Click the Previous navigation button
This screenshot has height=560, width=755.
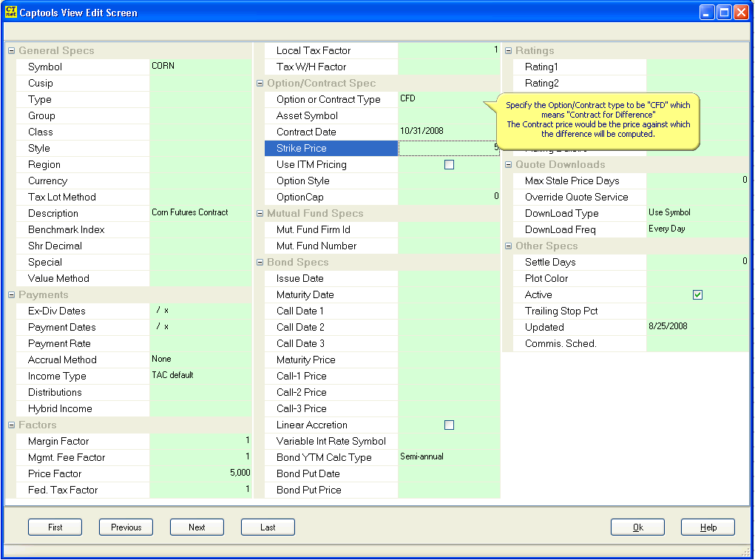point(126,527)
